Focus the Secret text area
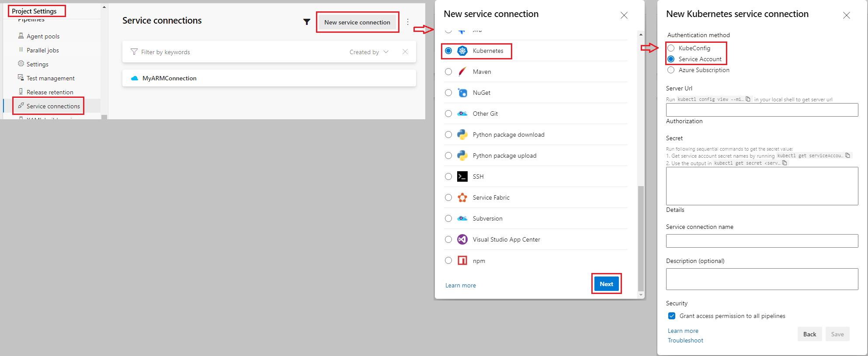This screenshot has height=356, width=868. [x=762, y=186]
